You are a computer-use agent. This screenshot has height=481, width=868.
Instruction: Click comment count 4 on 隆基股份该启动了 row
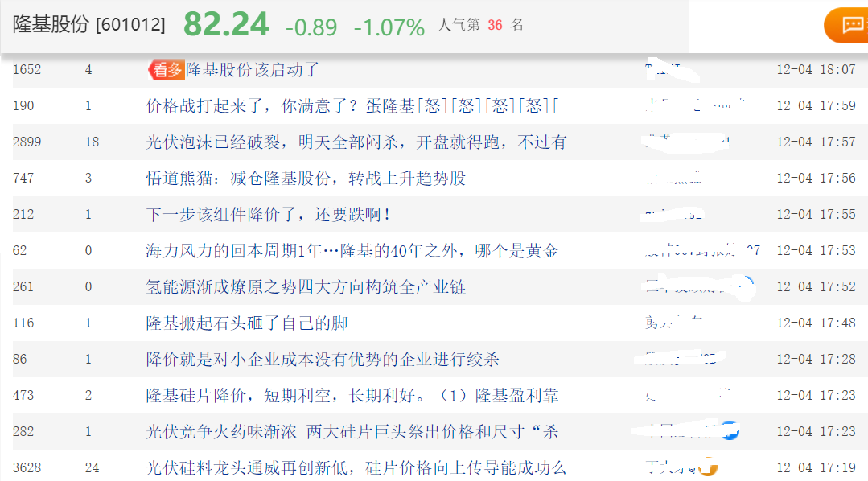point(88,70)
